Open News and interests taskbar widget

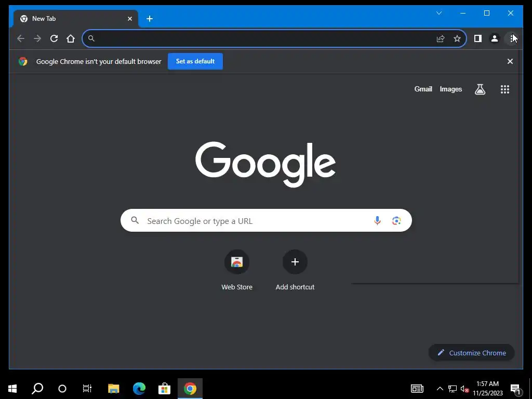[417, 389]
